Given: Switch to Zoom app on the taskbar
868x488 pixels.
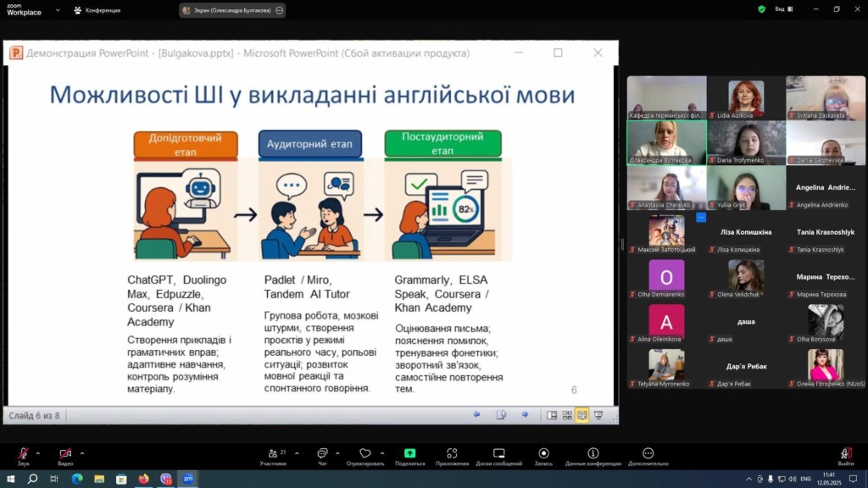Looking at the screenshot, I should coord(188,479).
